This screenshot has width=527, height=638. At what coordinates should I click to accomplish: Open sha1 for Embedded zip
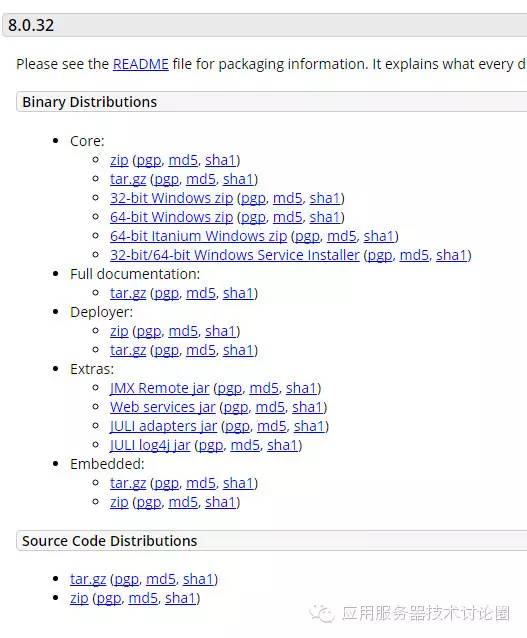click(221, 503)
